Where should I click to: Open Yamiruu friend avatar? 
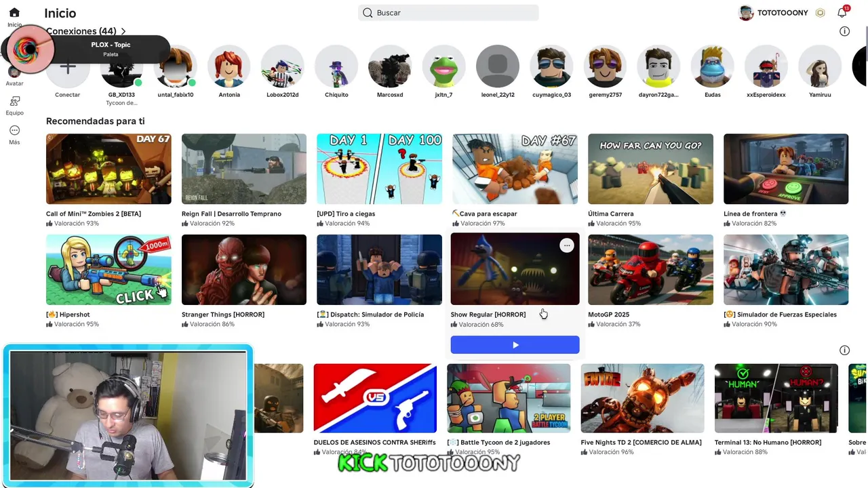[x=820, y=66]
